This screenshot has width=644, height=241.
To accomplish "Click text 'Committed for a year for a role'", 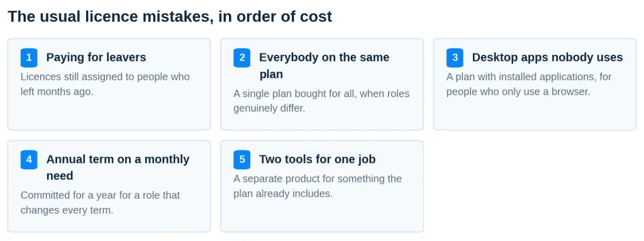I will [x=90, y=195].
